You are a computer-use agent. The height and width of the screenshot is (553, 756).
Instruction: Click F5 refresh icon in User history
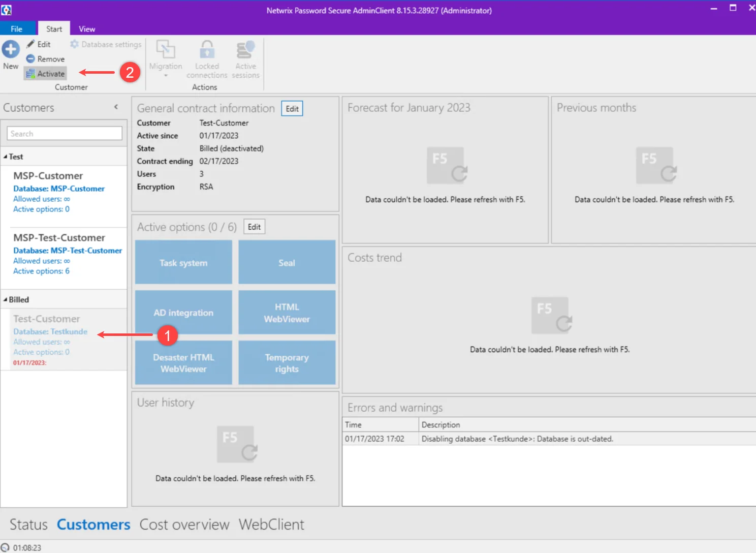237,444
